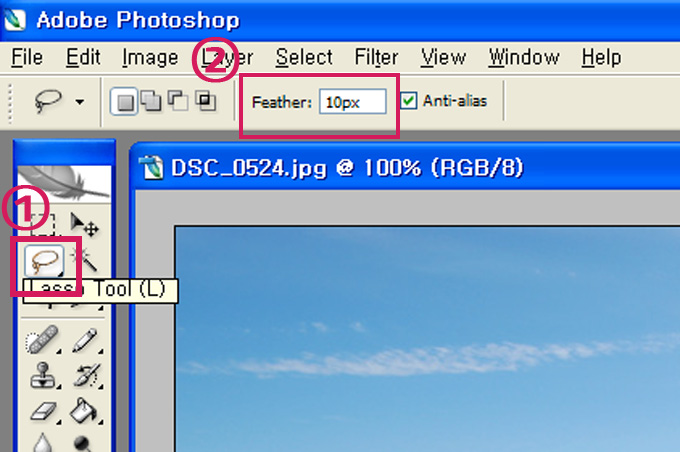Select the Magic Wand tool
Image resolution: width=680 pixels, height=452 pixels.
click(x=84, y=259)
